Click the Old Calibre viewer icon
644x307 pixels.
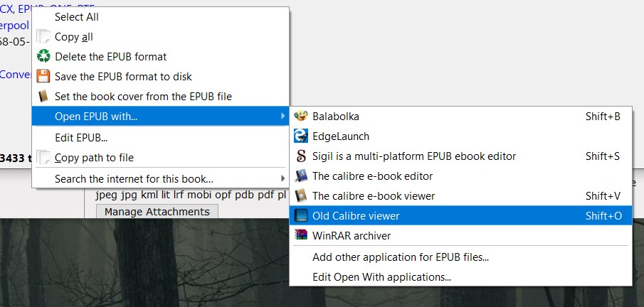coord(300,215)
